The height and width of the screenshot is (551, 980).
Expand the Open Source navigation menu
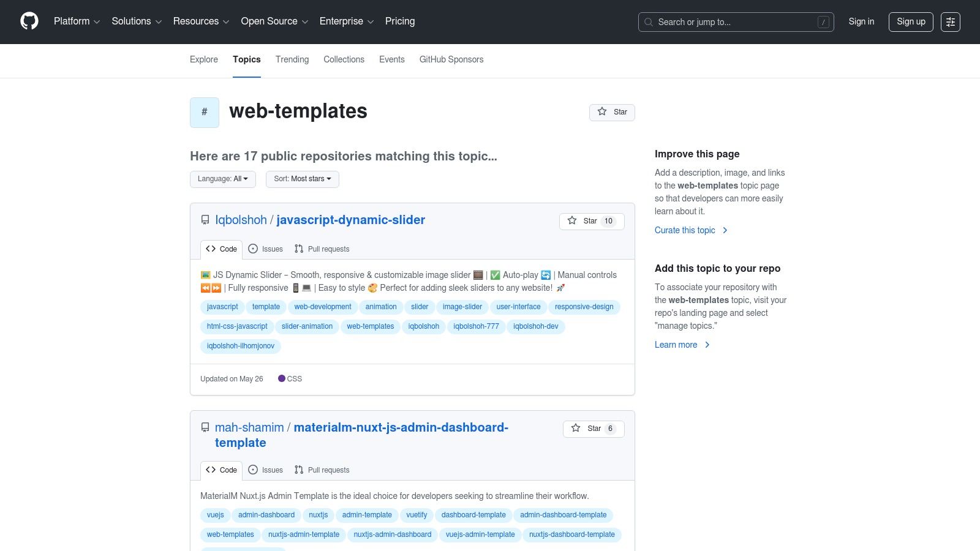tap(274, 21)
